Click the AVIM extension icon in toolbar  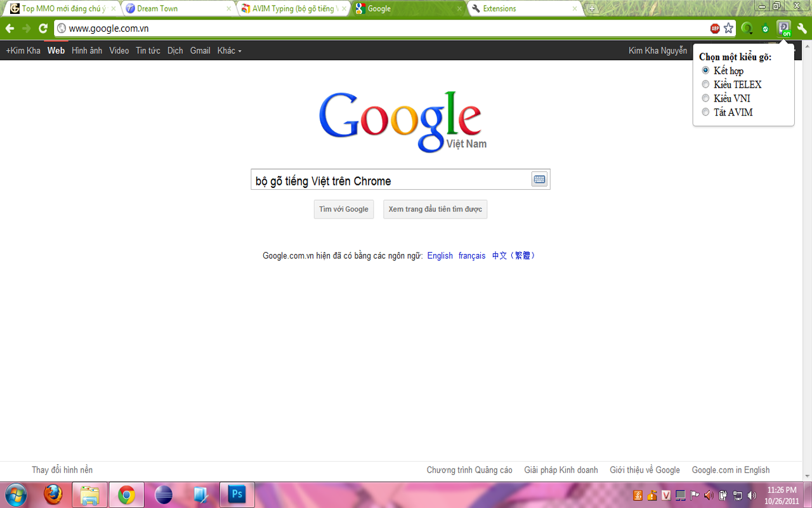point(784,28)
